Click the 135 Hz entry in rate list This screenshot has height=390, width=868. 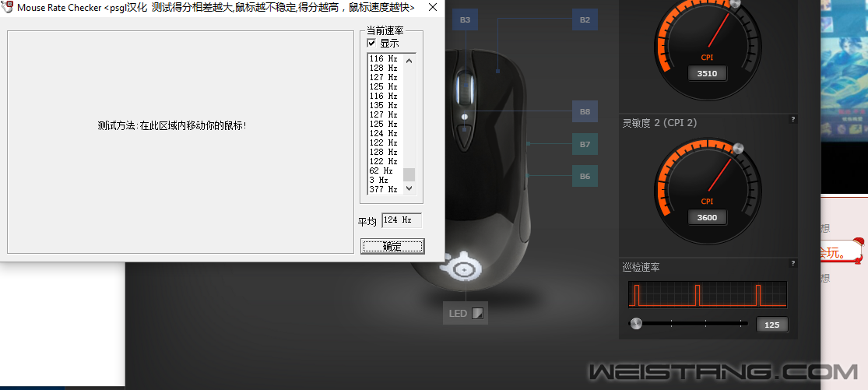384,105
